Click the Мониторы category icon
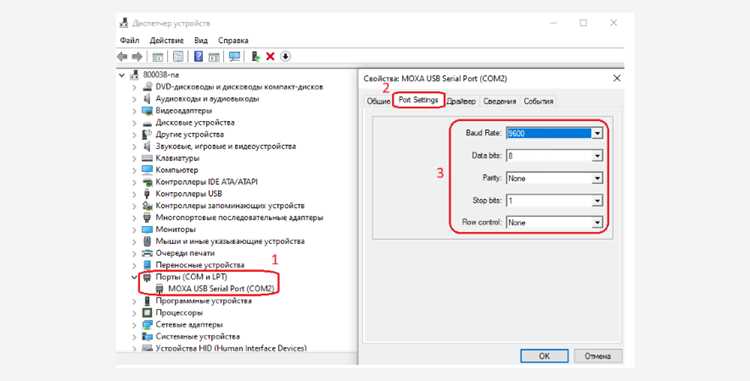 147,229
